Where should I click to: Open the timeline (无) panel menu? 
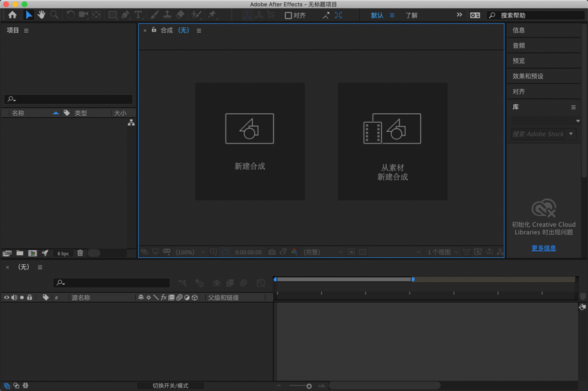coord(40,267)
